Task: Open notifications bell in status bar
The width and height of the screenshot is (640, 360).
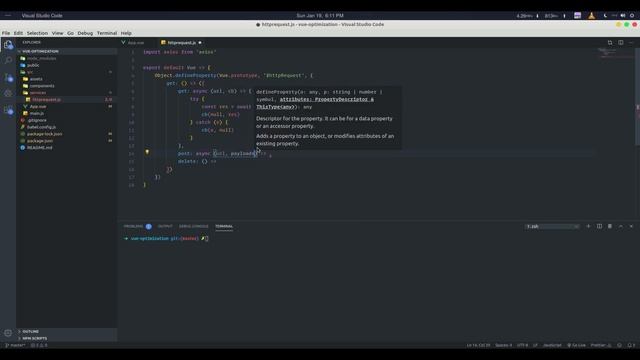Action: coord(630,345)
